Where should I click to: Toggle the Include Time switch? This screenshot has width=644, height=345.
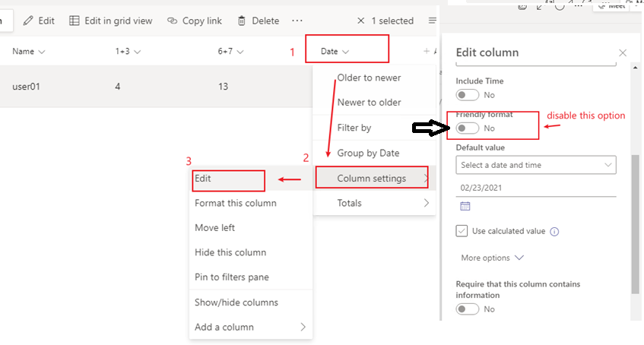[468, 95]
